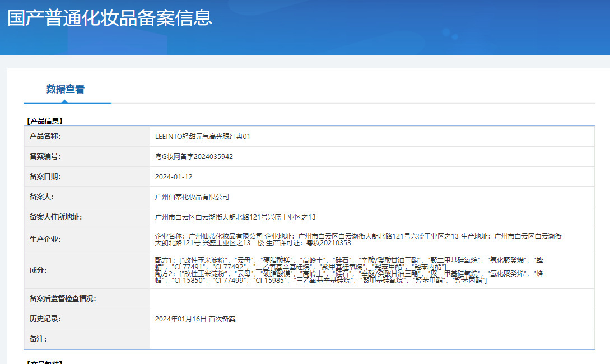This screenshot has height=364, width=610.
Task: Select the 生产企业 details text
Action: coord(358,240)
